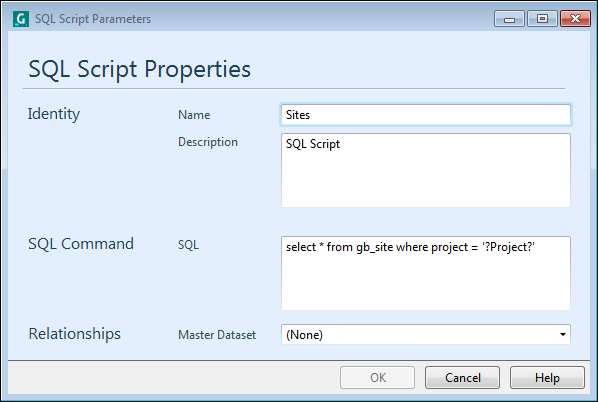This screenshot has height=402, width=598.
Task: Click into the SQL command text area
Action: click(426, 273)
